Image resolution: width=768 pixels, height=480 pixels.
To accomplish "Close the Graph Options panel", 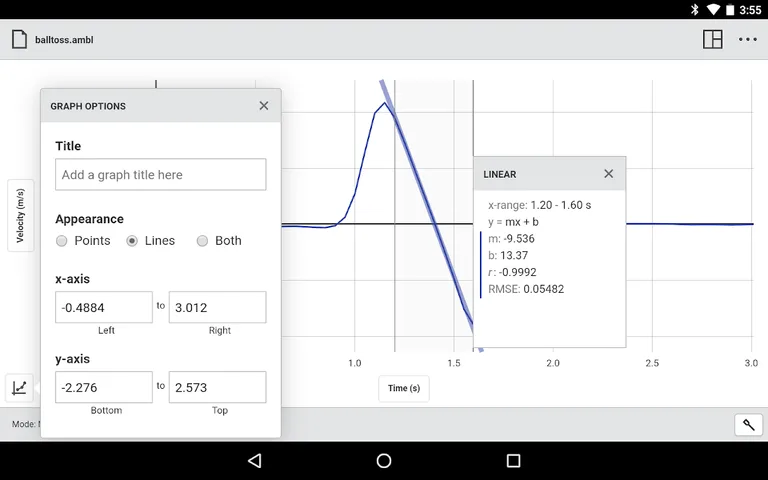I will point(264,106).
